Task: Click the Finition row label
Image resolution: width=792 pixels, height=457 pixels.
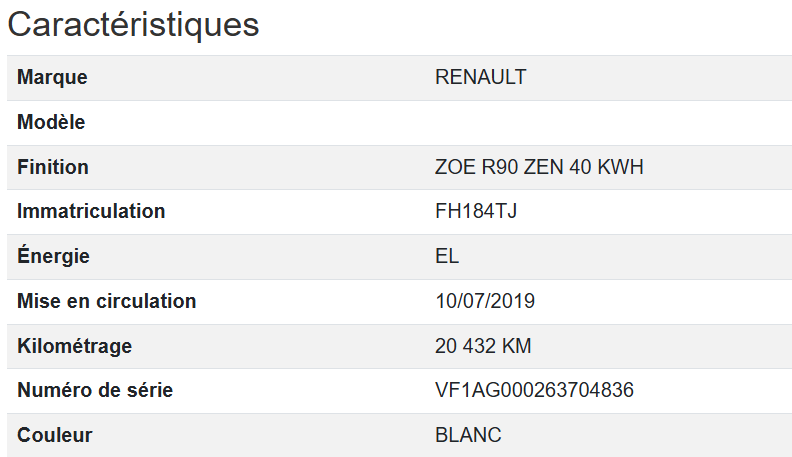Action: pos(53,167)
